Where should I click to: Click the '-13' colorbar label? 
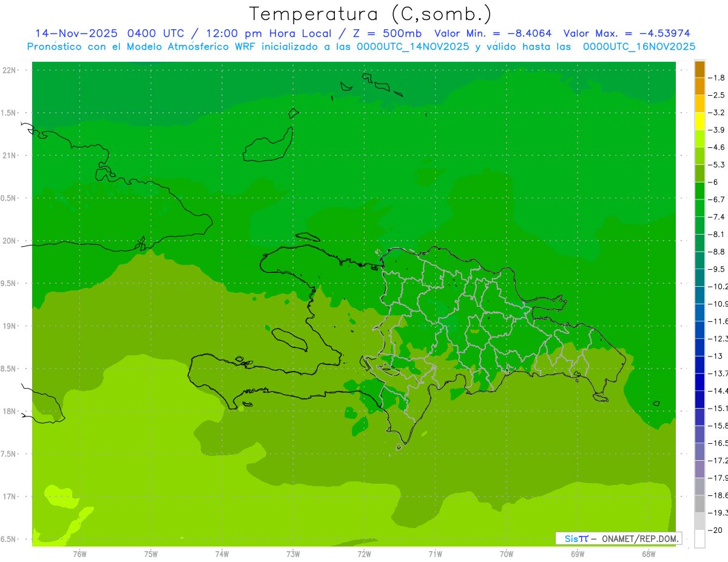tap(716, 356)
